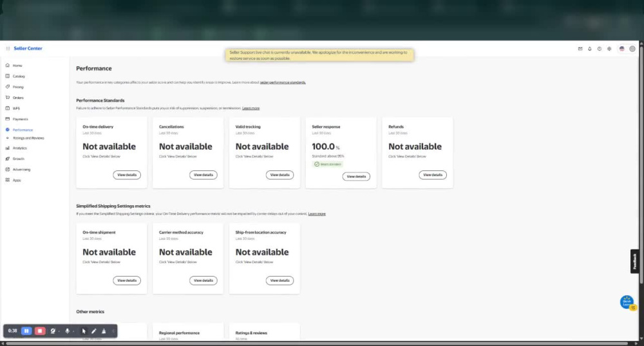Open the Advertising sidebar item
Viewport: 644px width, 346px height.
point(21,169)
